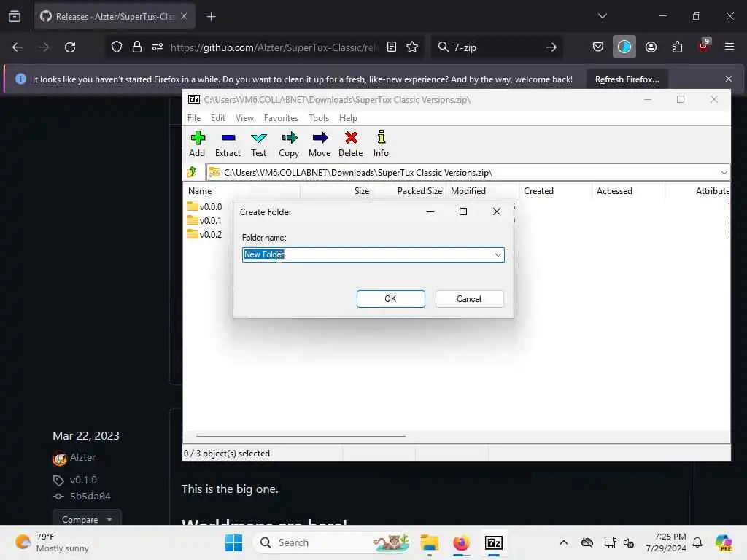This screenshot has height=560, width=747.
Task: Go back in Firefox
Action: (18, 47)
